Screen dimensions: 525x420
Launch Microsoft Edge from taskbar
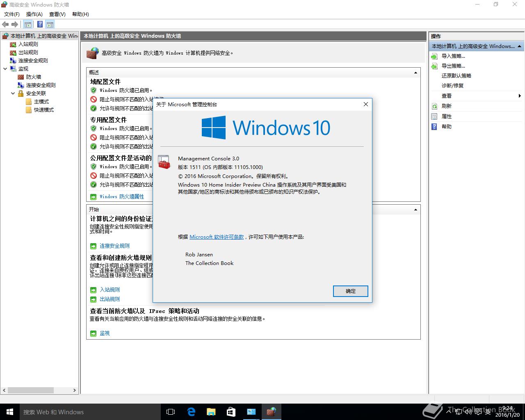(191, 412)
